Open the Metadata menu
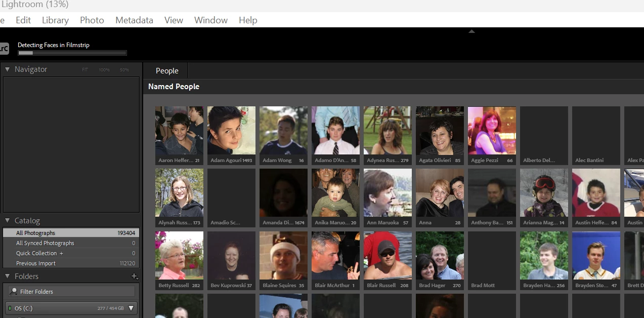 pyautogui.click(x=134, y=20)
